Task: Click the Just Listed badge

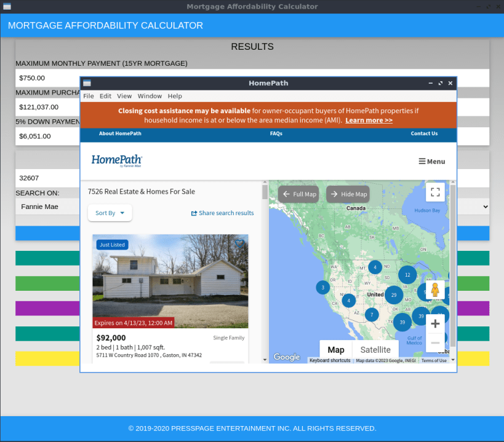Action: (x=112, y=245)
